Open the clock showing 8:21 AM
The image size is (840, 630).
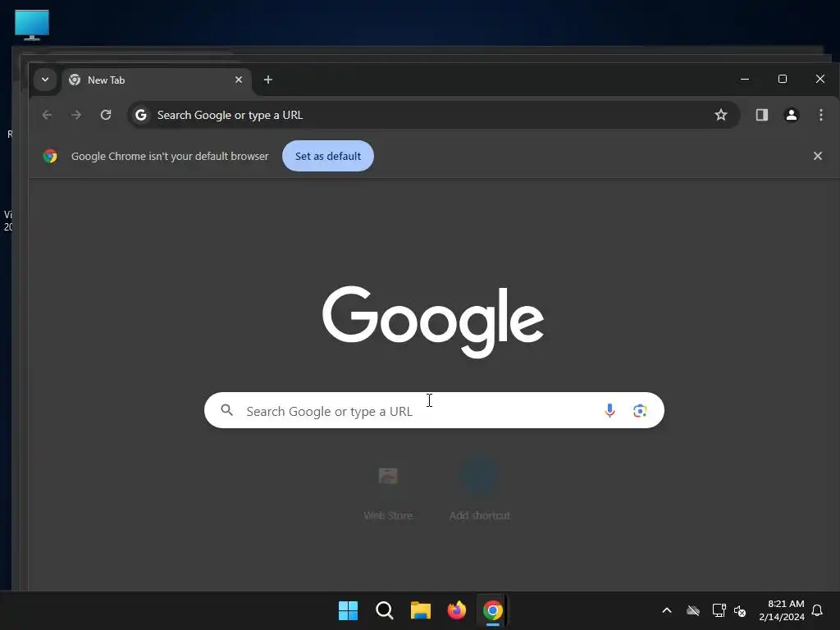(781, 610)
